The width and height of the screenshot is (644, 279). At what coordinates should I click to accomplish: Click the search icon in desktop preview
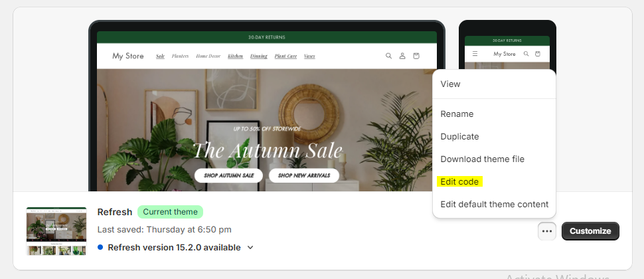[388, 56]
